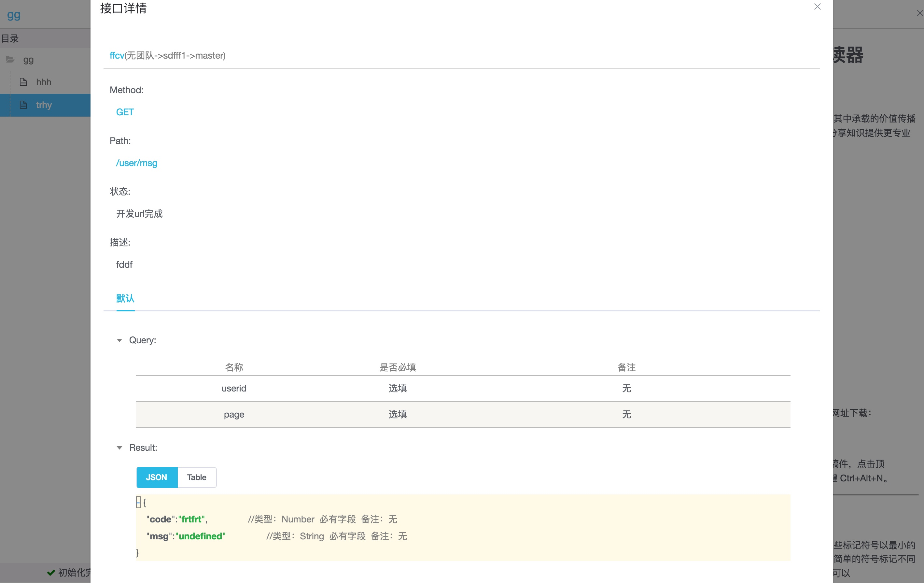This screenshot has width=924, height=583.
Task: Click the /user/msg path link
Action: click(x=137, y=163)
